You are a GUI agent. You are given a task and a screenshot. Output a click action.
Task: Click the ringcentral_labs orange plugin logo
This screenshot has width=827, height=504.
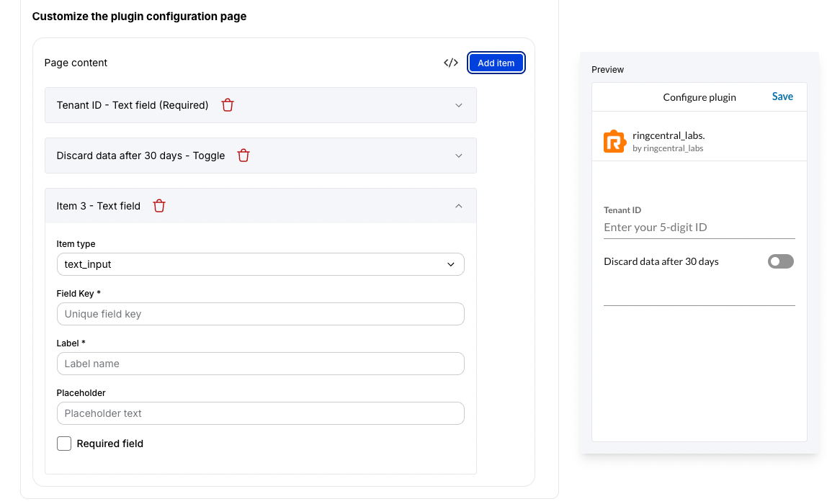click(614, 141)
